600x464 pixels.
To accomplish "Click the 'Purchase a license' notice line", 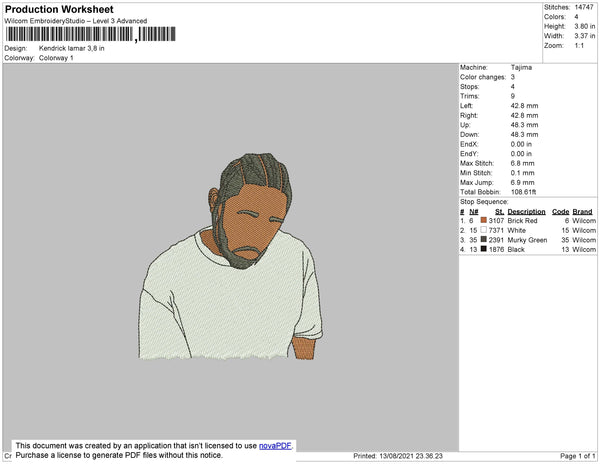I will pos(119,455).
